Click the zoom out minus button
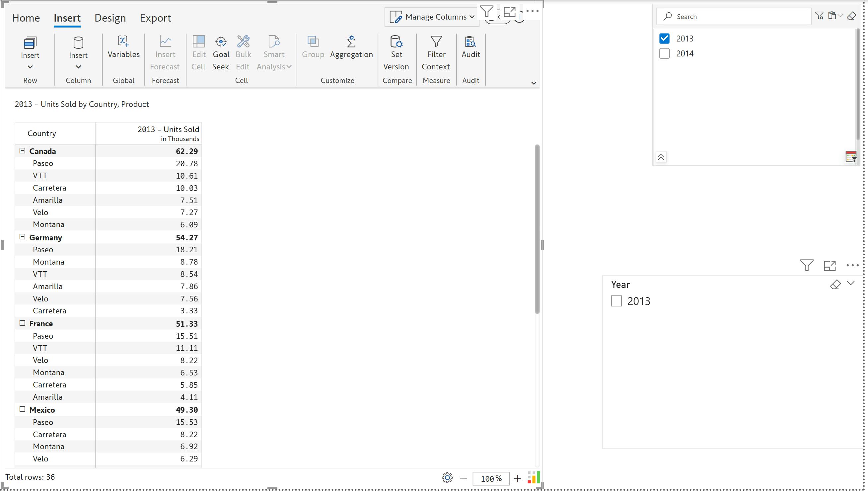Screen dimensions: 868x494 click(464, 478)
